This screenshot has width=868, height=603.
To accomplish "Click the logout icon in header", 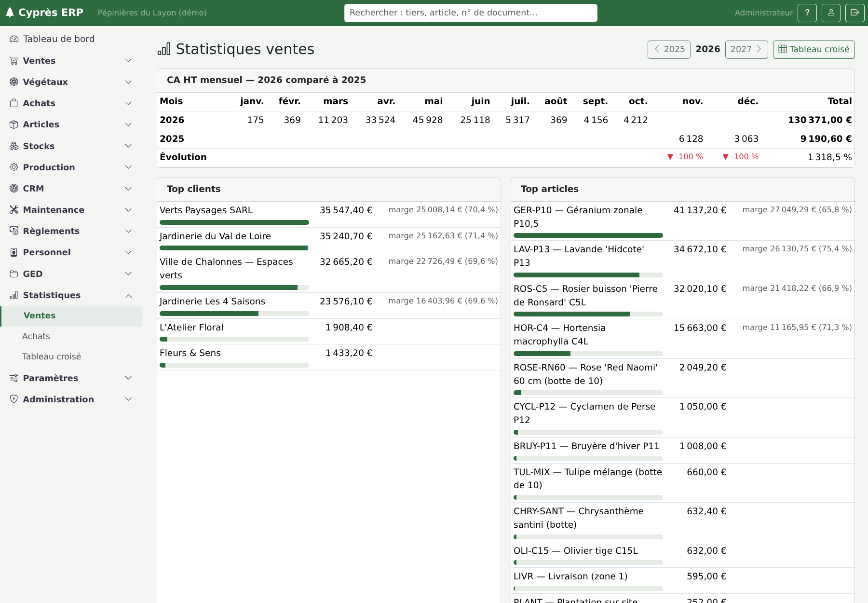I will coord(854,13).
